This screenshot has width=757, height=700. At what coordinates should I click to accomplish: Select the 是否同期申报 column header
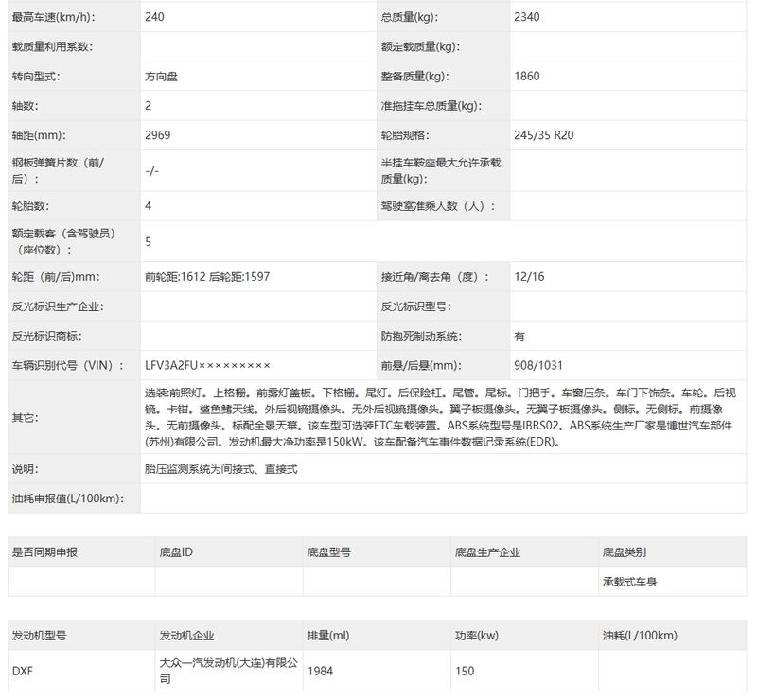click(x=44, y=552)
